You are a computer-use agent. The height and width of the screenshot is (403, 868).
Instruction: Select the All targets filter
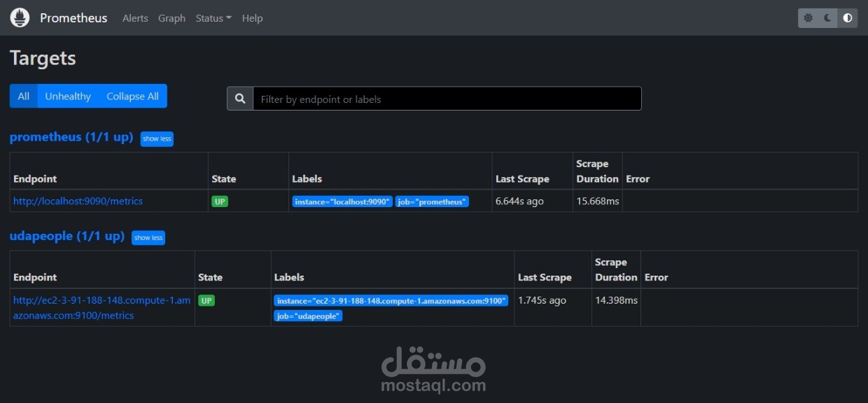point(24,96)
